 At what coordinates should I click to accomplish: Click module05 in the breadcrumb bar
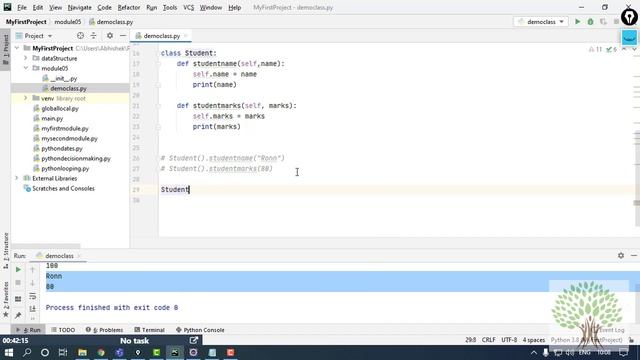click(x=67, y=22)
